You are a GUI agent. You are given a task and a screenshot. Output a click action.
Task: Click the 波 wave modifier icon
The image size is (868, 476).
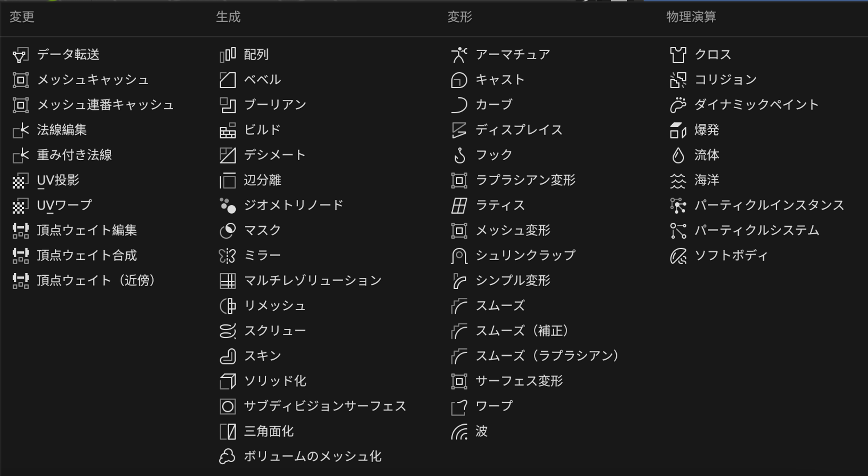coord(459,432)
